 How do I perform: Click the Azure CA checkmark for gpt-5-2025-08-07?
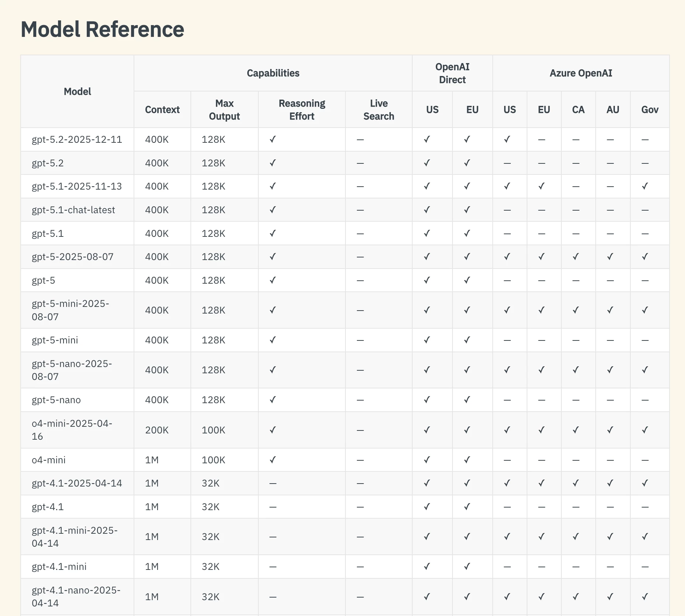576,257
